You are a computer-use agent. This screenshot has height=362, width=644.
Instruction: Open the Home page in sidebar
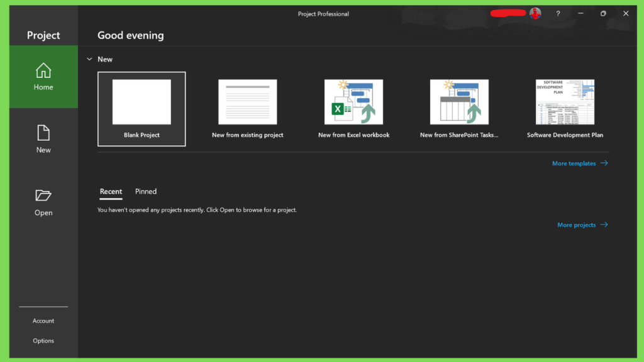point(43,77)
